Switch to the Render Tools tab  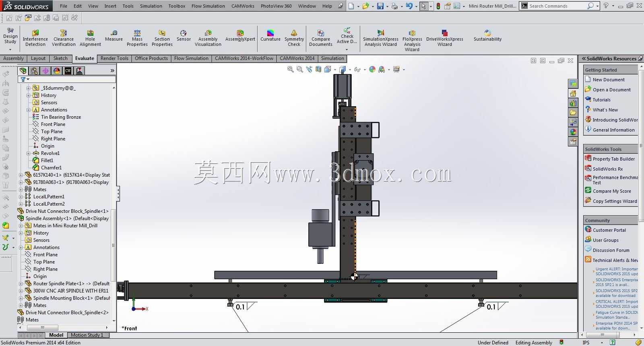tap(114, 58)
